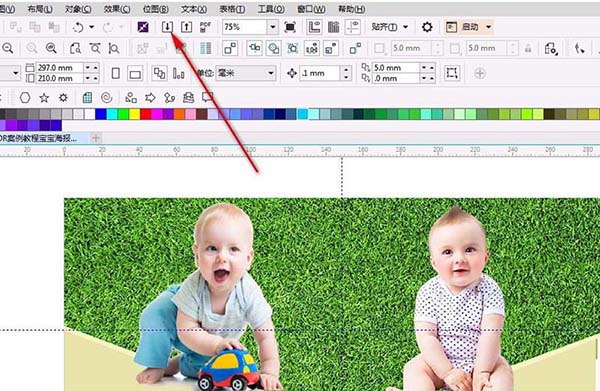Pick the blue palette swatch
This screenshot has width=600, height=391.
click(101, 114)
